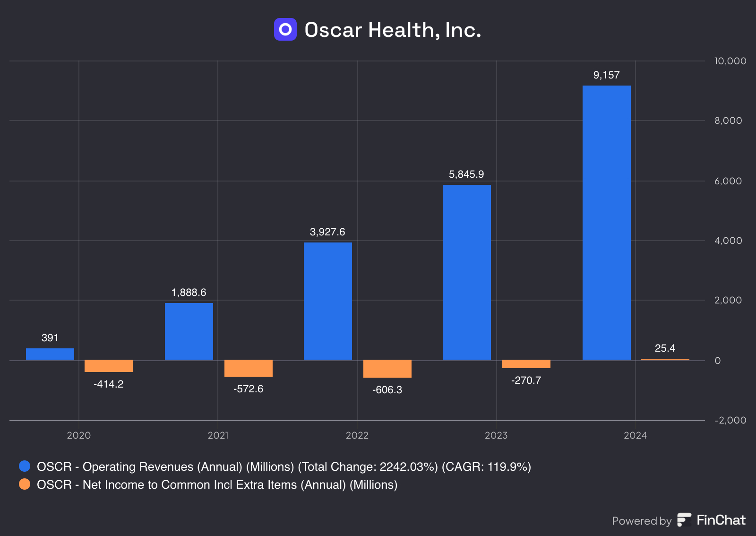The width and height of the screenshot is (756, 536).
Task: Click the OSCR Operating Revenues legend label
Action: pos(284,467)
